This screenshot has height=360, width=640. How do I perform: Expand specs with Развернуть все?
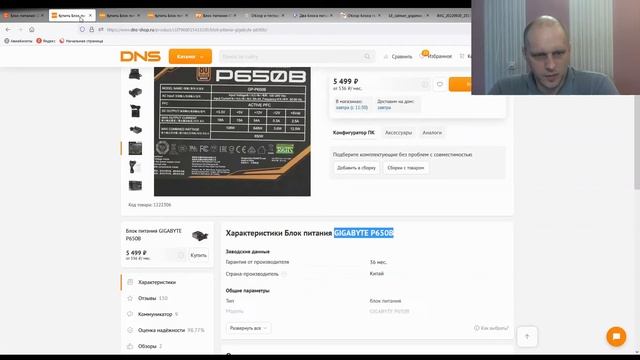tap(248, 328)
